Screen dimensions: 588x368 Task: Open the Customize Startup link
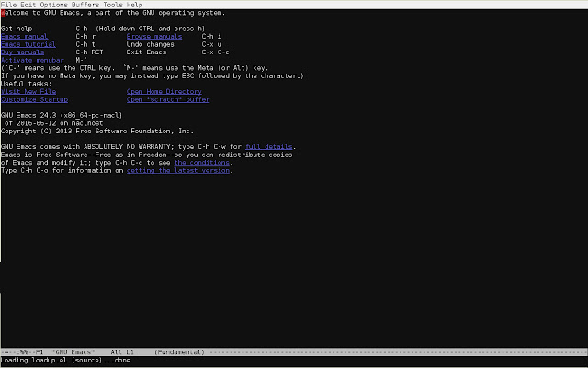pos(35,99)
